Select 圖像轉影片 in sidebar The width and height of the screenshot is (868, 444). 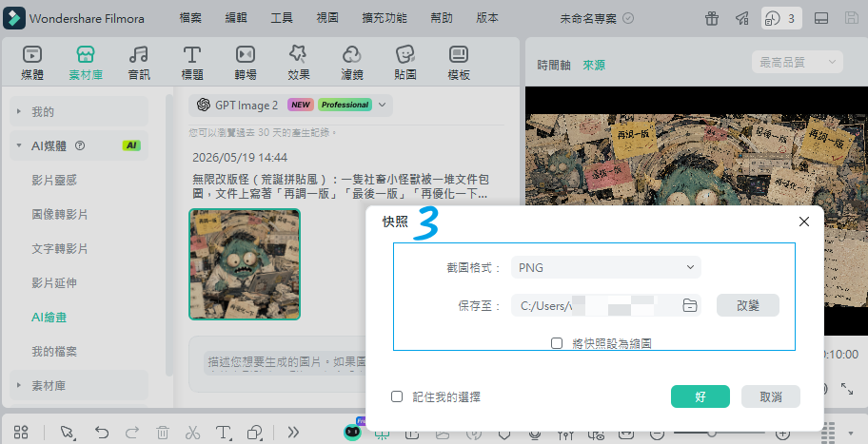point(60,215)
